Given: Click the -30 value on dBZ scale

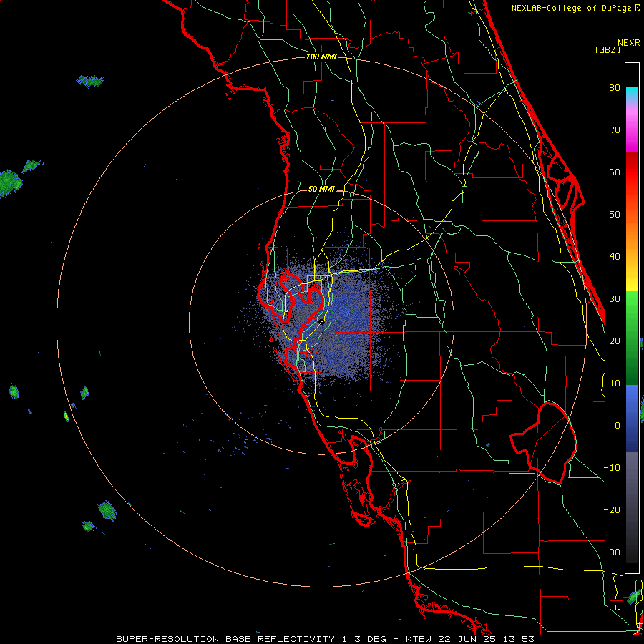Looking at the screenshot, I should (x=612, y=552).
